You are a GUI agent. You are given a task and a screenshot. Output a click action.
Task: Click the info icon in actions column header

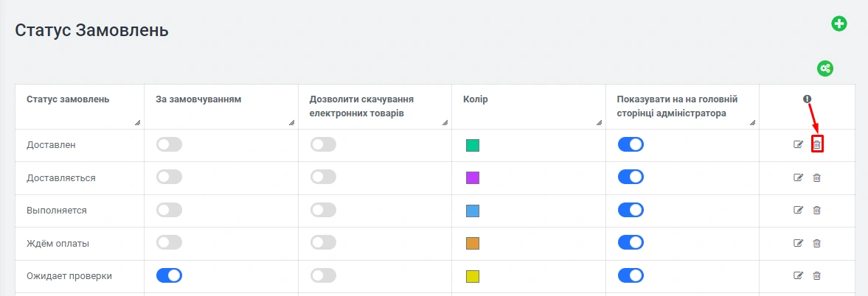click(x=808, y=99)
